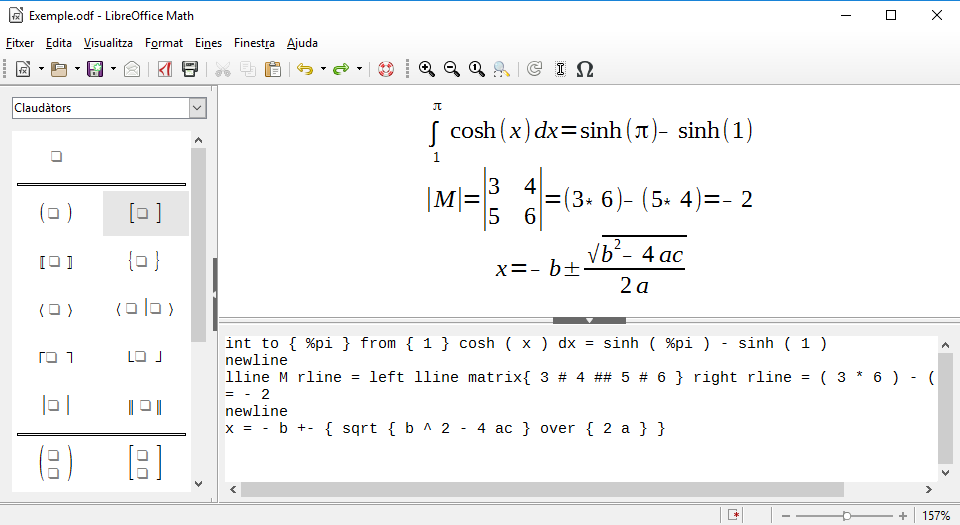Click the Export as PDF icon

pos(164,69)
